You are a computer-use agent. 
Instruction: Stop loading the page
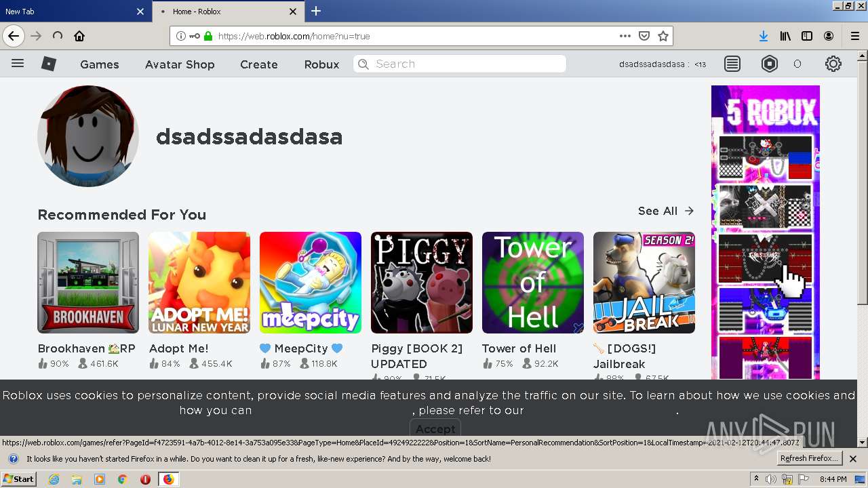click(x=58, y=36)
